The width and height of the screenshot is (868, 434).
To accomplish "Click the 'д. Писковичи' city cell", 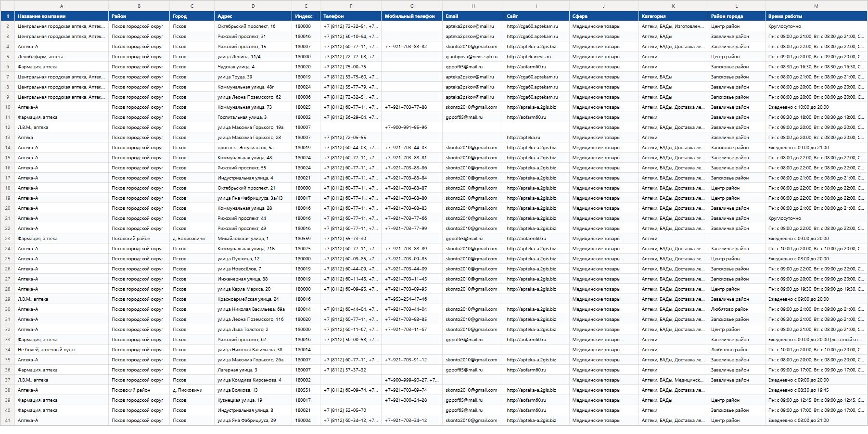I will (x=192, y=390).
